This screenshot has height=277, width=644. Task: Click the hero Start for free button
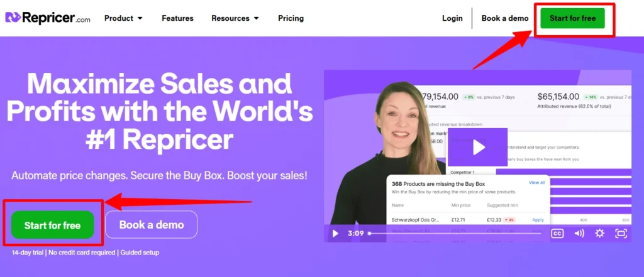tap(52, 225)
